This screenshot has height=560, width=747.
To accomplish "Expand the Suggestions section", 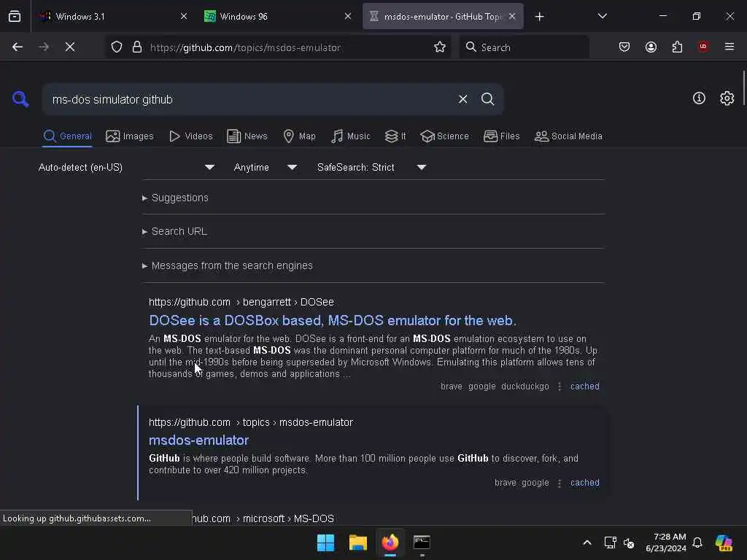I will 175,198.
